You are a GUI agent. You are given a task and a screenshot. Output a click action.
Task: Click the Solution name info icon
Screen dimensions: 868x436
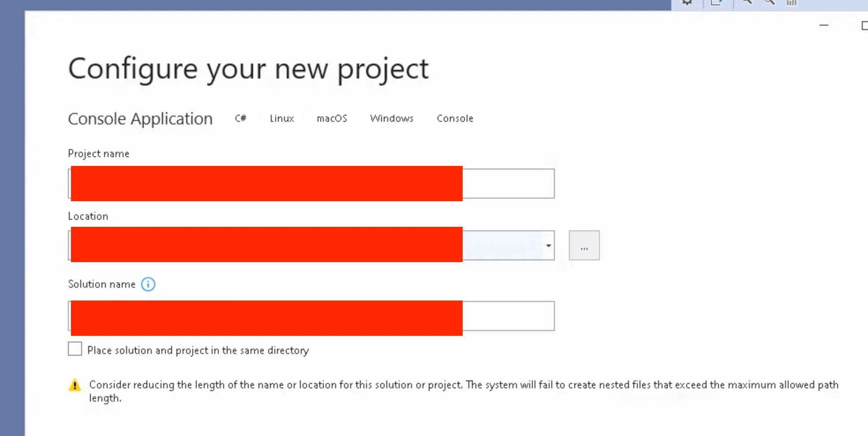click(x=148, y=284)
